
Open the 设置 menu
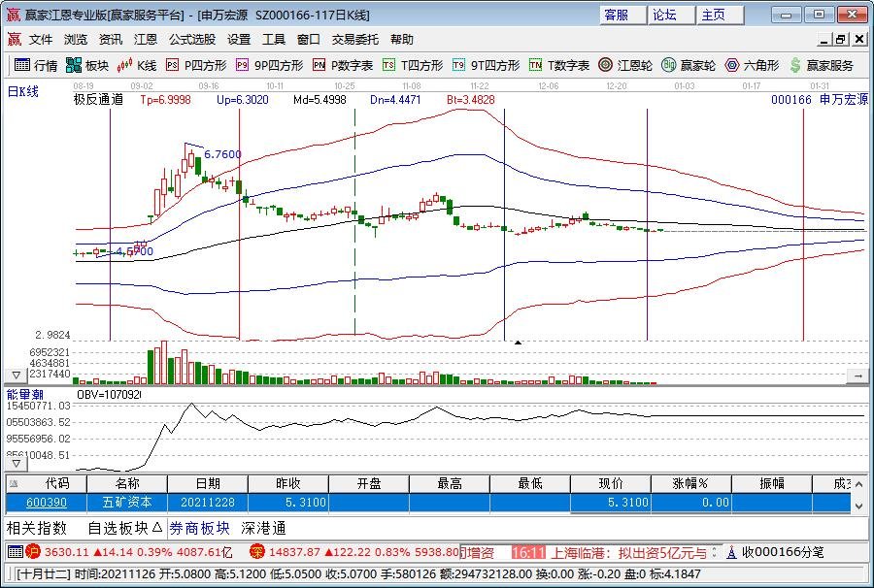[239, 39]
